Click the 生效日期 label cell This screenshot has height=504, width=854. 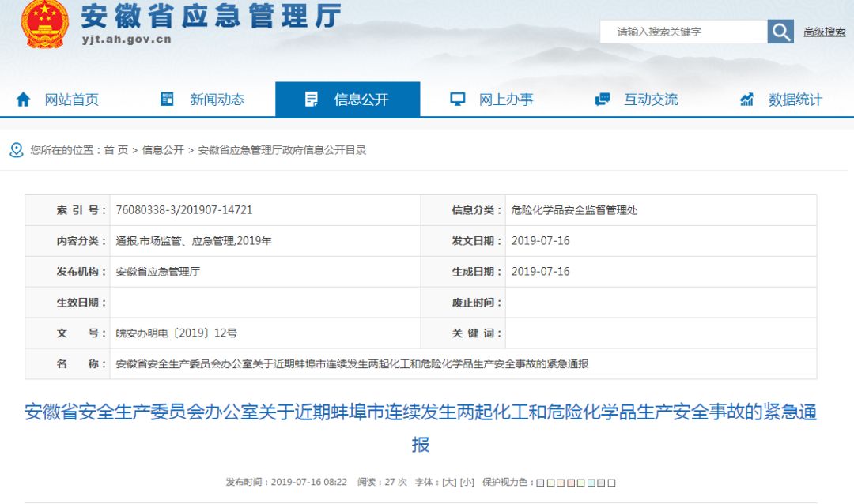pos(67,302)
